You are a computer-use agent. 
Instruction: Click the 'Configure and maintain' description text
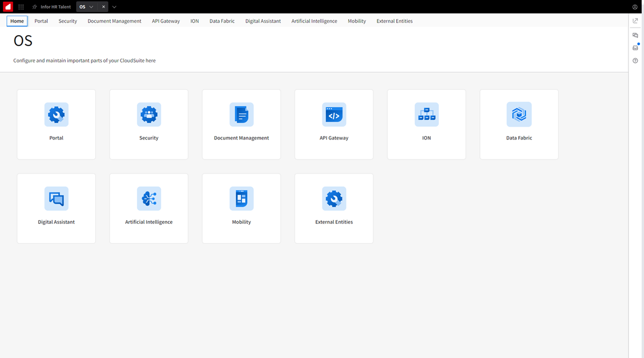(x=84, y=61)
